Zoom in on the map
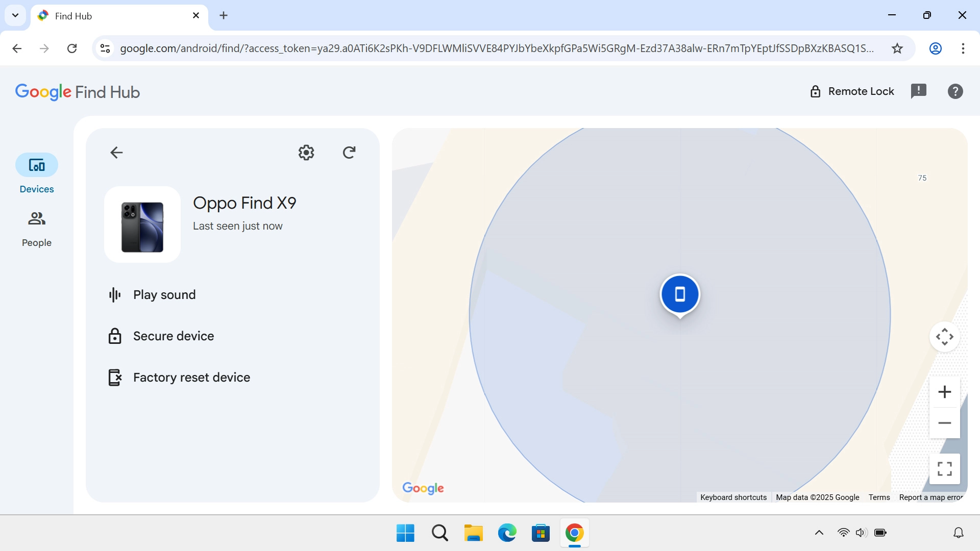 [x=944, y=392]
